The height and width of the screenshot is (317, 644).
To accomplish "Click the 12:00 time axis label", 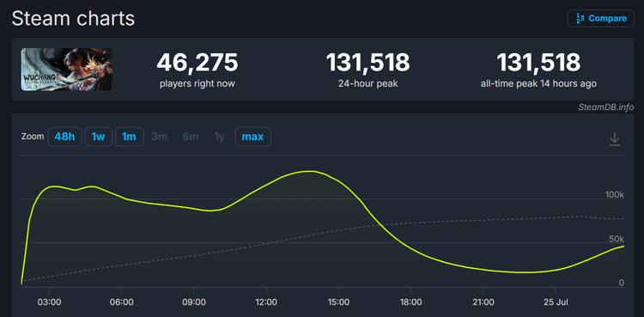I will coord(266,302).
